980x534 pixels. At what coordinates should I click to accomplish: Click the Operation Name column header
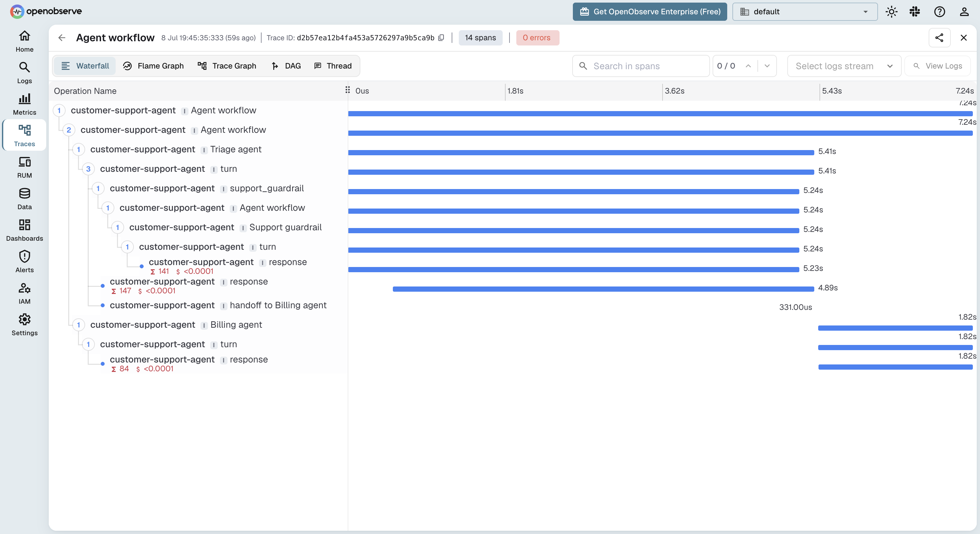85,91
